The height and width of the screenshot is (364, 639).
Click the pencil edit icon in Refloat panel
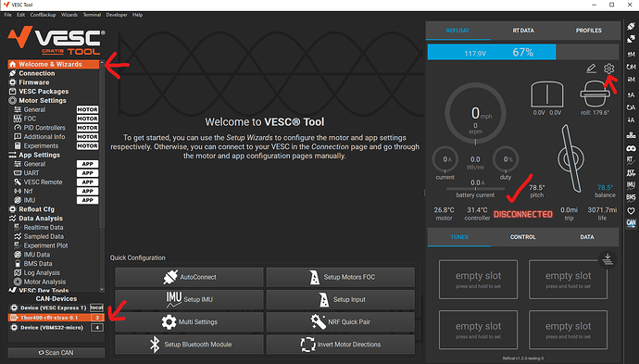[591, 69]
